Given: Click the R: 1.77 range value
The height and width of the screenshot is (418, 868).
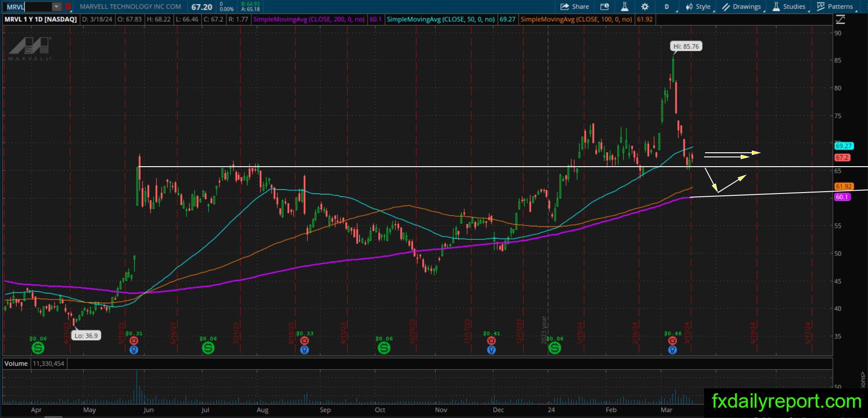Looking at the screenshot, I should tap(238, 19).
